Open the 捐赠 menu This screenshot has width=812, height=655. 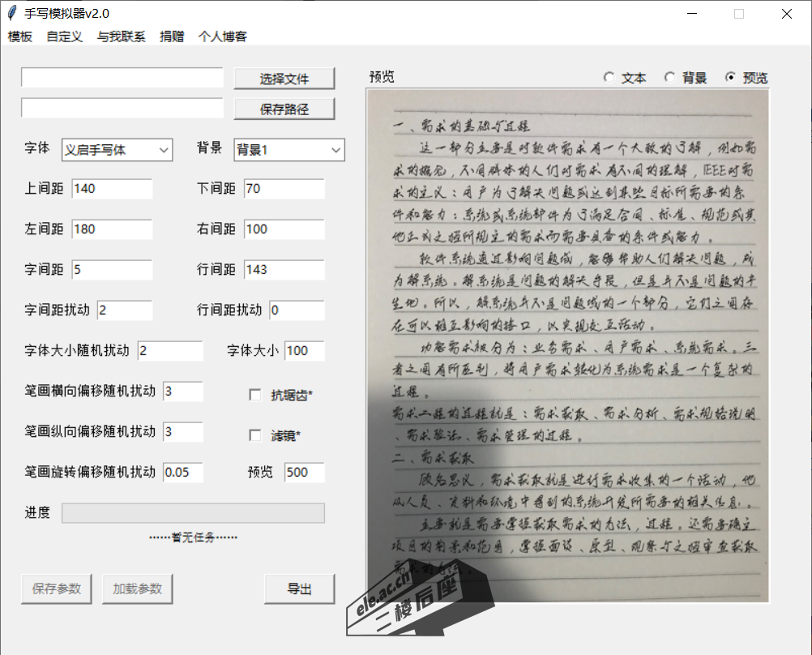[x=172, y=36]
